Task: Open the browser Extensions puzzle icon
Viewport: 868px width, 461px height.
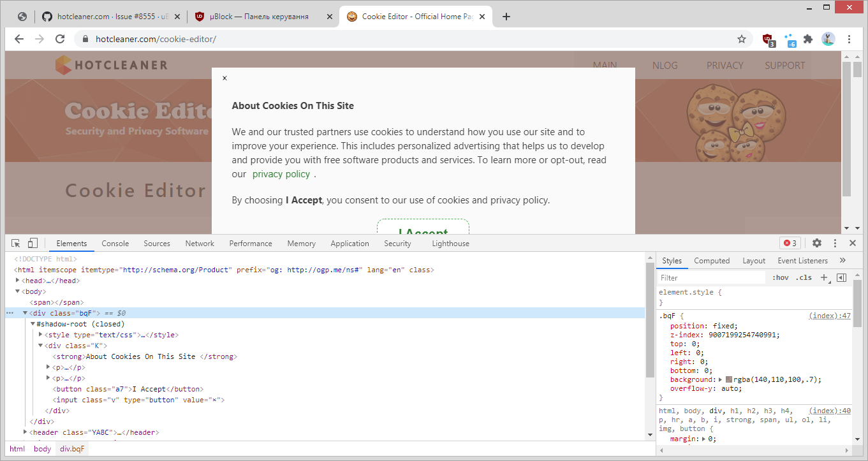Action: tap(808, 40)
